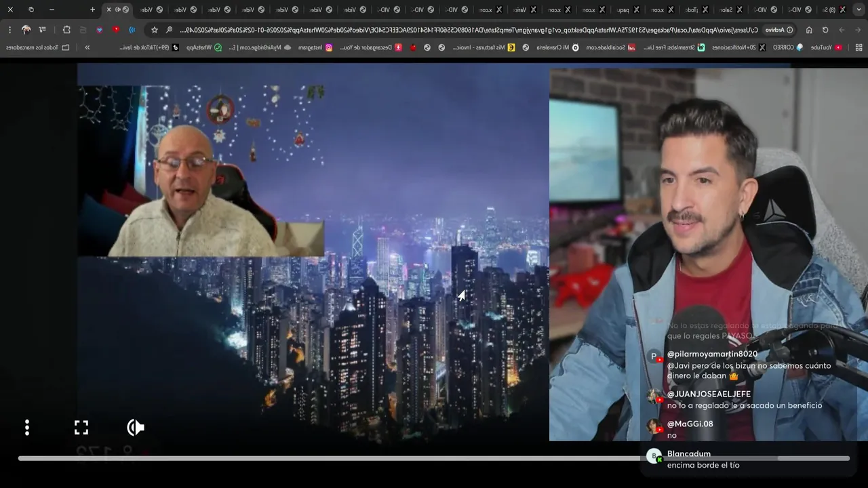Select chat username @MaGGi.08

(690, 424)
